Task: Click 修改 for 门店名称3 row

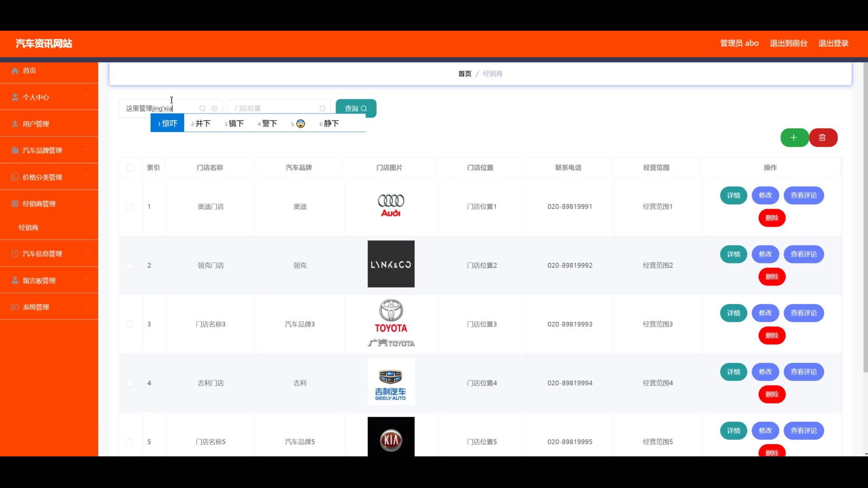Action: coord(765,313)
